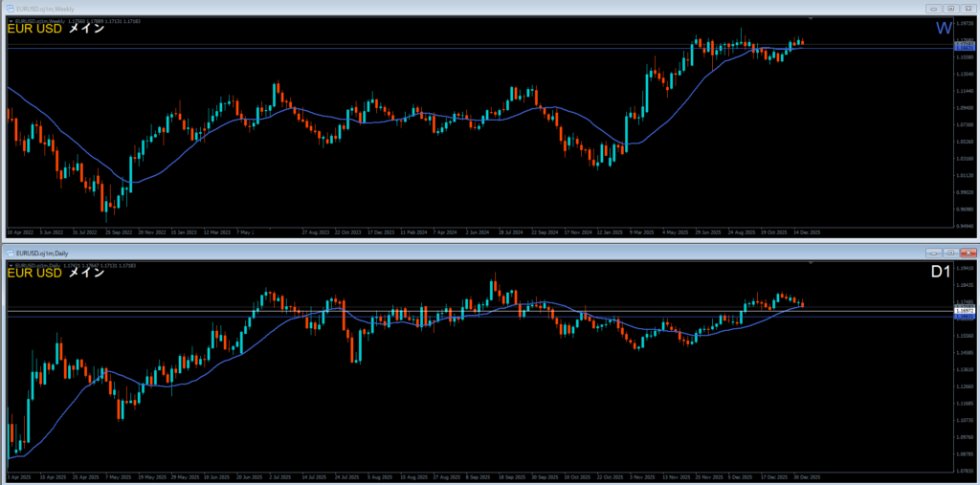Click the EURUSD Weekly window title bar
Viewport: 980px width, 485px height.
pos(383,9)
